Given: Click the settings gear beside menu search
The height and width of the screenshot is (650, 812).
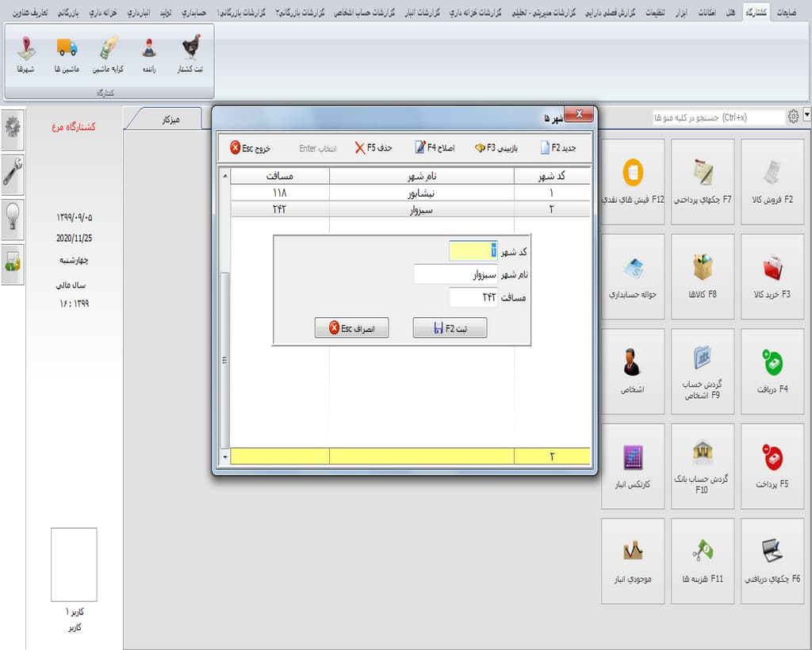Looking at the screenshot, I should pyautogui.click(x=793, y=117).
